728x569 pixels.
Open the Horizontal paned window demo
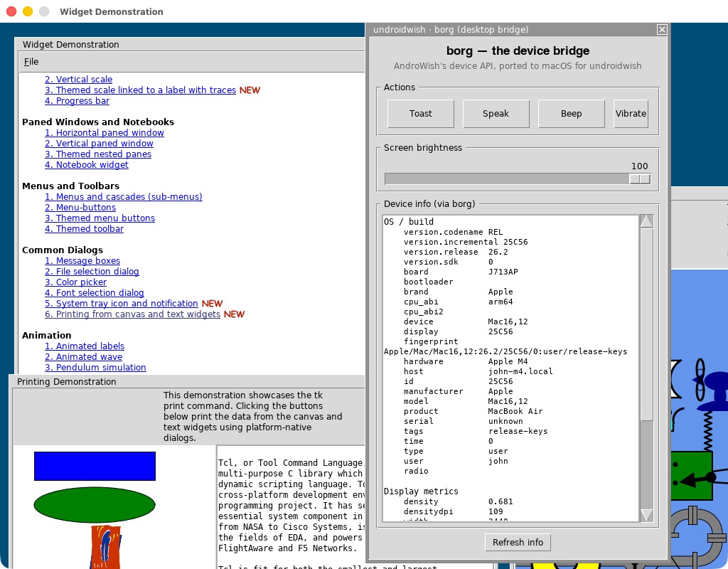pos(105,133)
